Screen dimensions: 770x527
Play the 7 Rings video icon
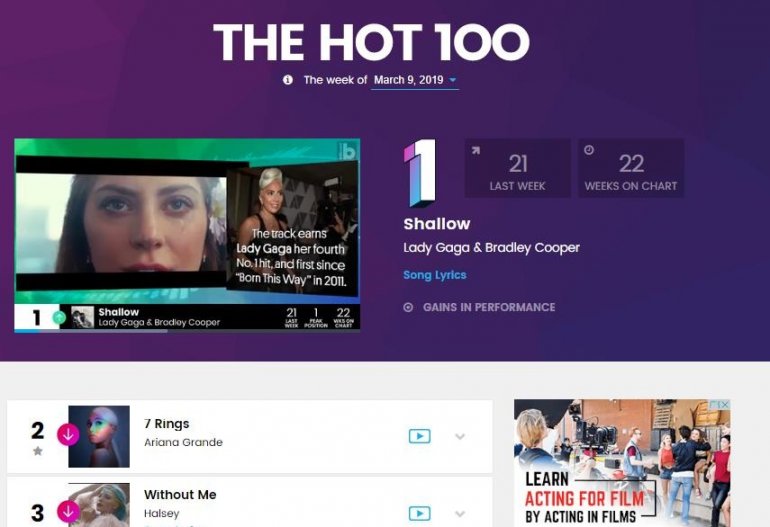click(x=419, y=436)
